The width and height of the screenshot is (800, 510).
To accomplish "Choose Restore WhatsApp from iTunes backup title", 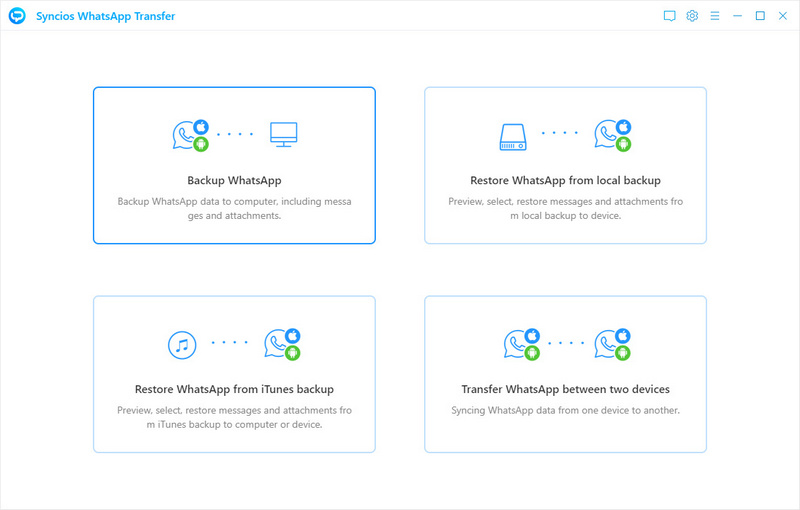I will 234,389.
